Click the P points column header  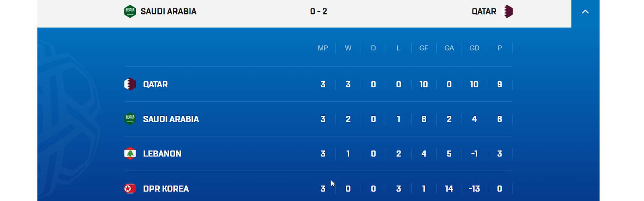500,48
